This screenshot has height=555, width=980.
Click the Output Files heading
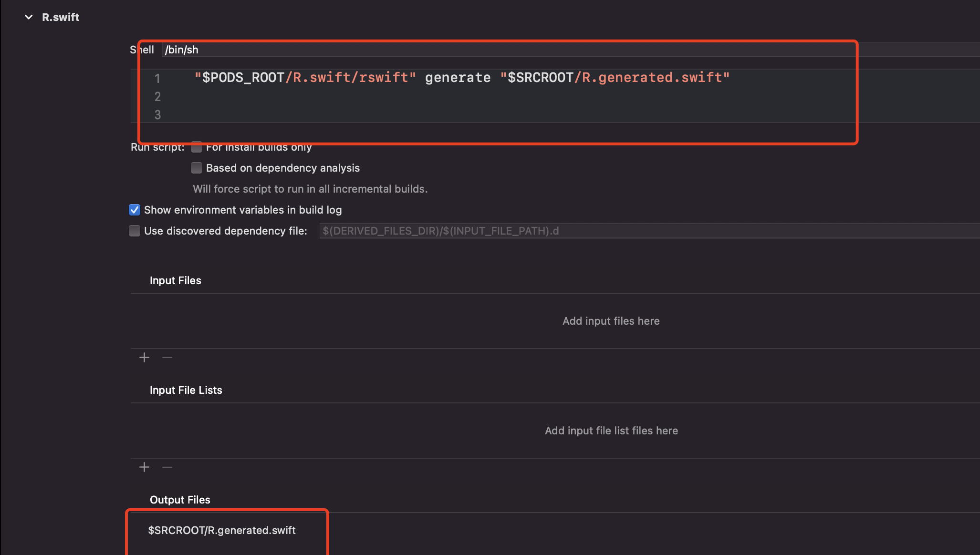(180, 500)
